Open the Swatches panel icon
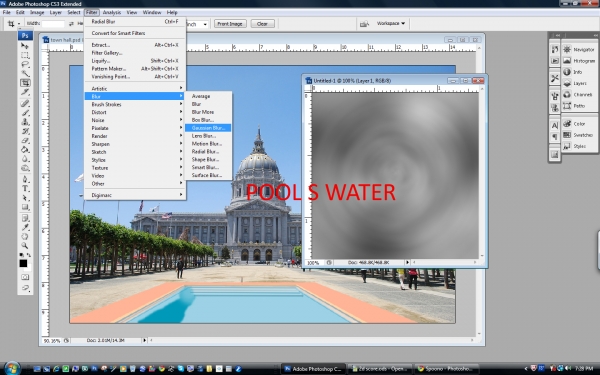 click(x=567, y=135)
